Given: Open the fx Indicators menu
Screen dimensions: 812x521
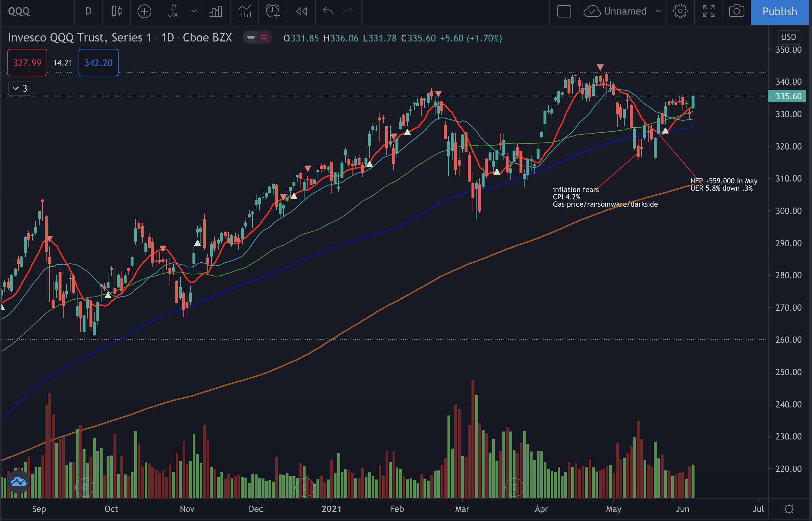Looking at the screenshot, I should (173, 11).
